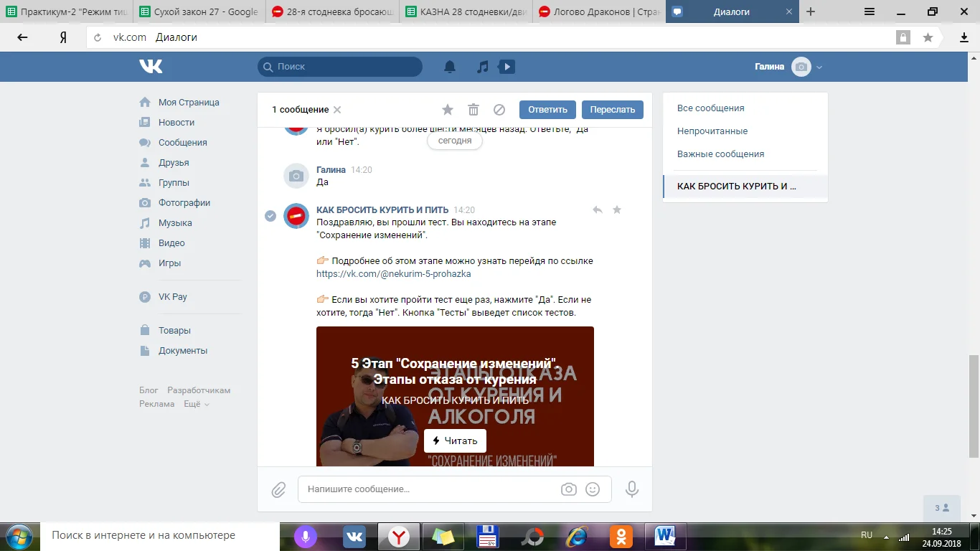Open Internet Explorer from the taskbar
This screenshot has width=980, height=551.
click(x=577, y=536)
